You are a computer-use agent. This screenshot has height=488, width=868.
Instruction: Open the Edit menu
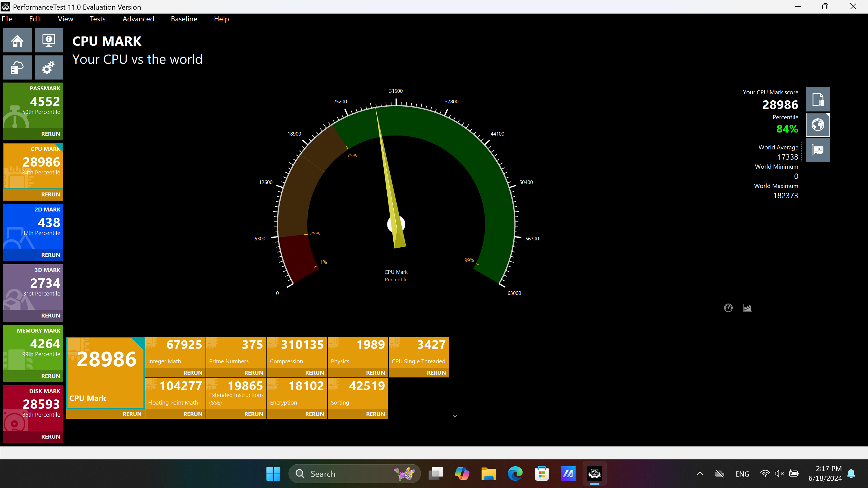click(35, 19)
